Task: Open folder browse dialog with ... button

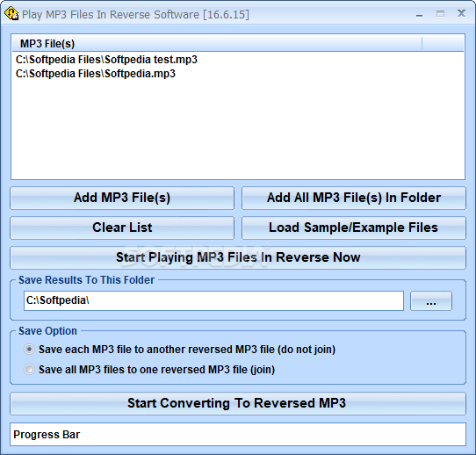Action: click(431, 300)
